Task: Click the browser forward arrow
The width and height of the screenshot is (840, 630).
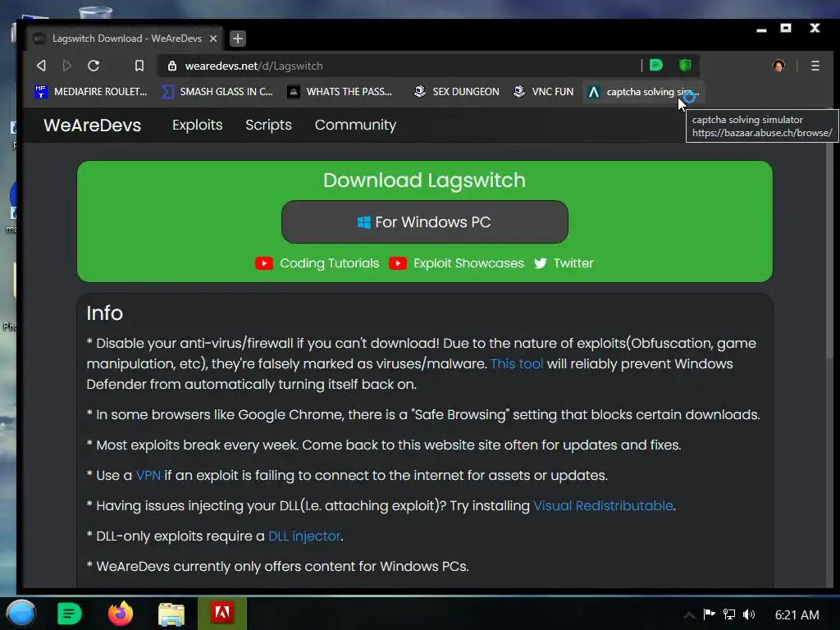Action: click(67, 66)
